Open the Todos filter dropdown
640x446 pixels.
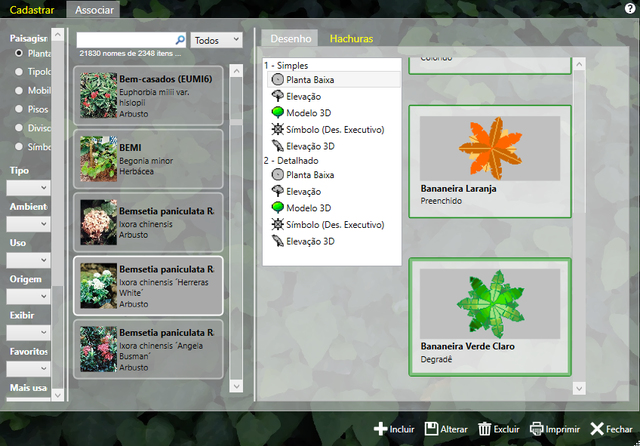[x=216, y=39]
